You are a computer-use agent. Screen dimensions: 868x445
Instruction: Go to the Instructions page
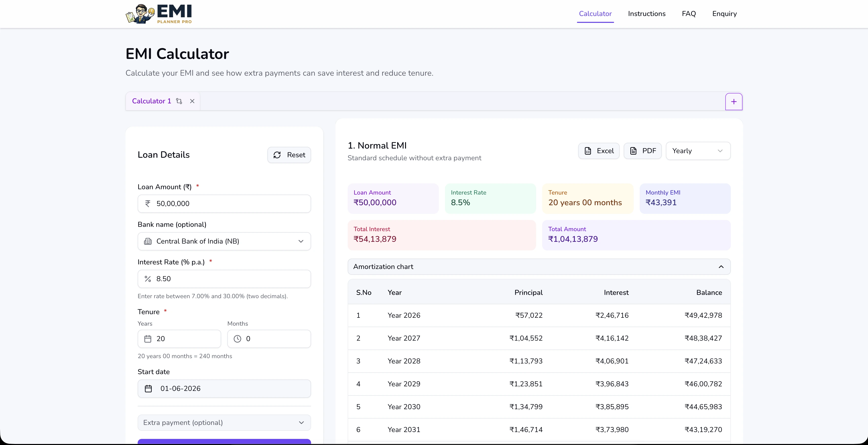point(647,14)
